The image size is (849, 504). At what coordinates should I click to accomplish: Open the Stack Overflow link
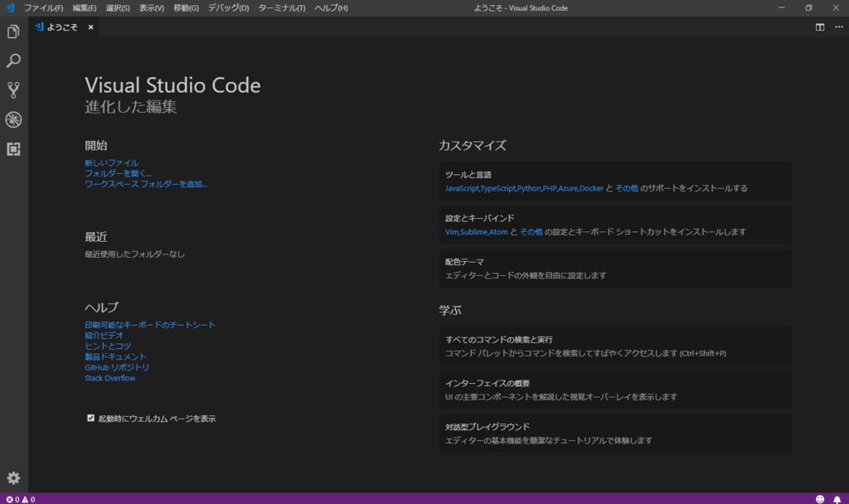coord(110,378)
